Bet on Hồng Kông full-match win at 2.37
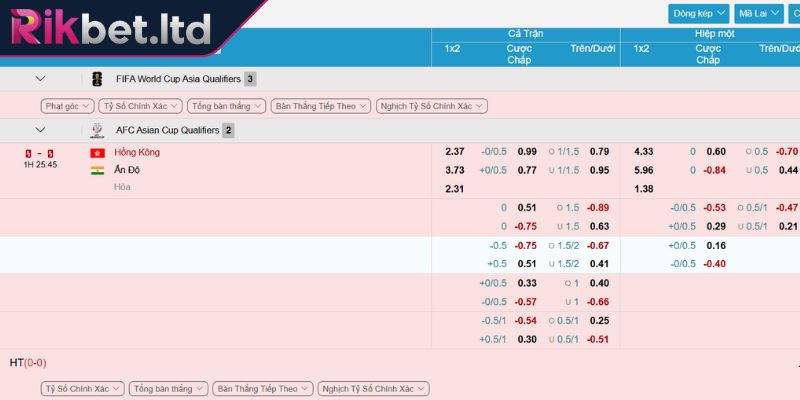 click(454, 152)
